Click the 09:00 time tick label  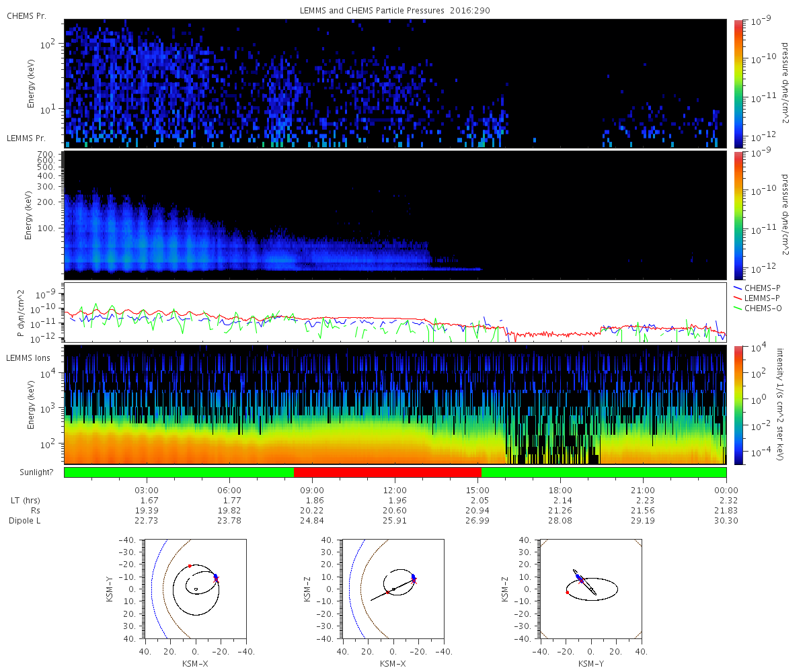[313, 491]
